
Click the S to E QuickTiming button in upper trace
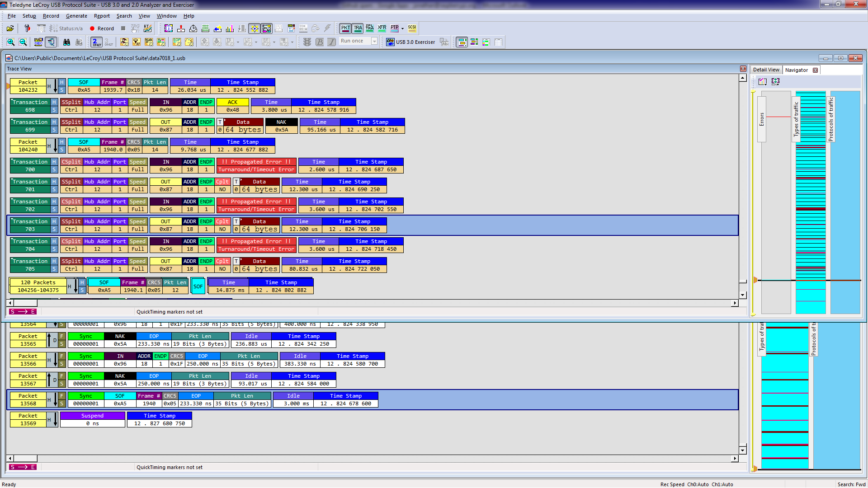[22, 312]
